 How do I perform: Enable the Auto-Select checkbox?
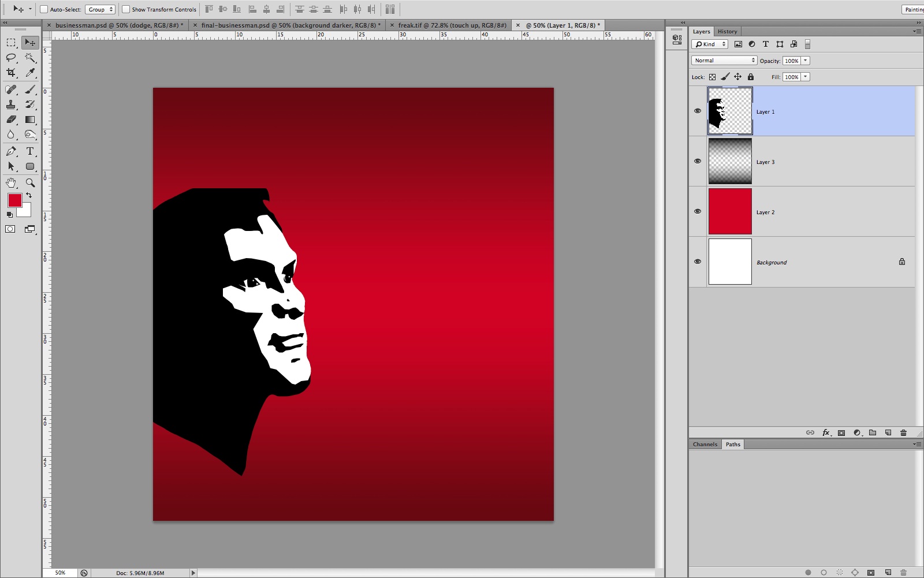(44, 9)
